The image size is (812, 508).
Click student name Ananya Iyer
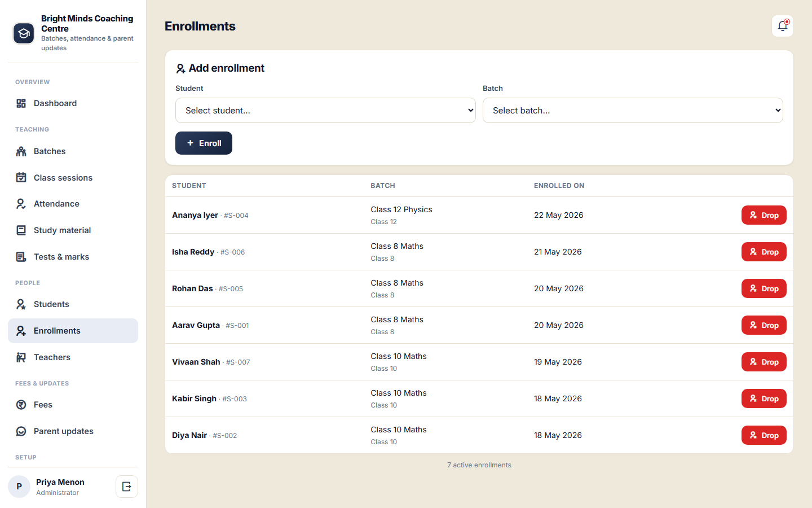click(x=195, y=215)
